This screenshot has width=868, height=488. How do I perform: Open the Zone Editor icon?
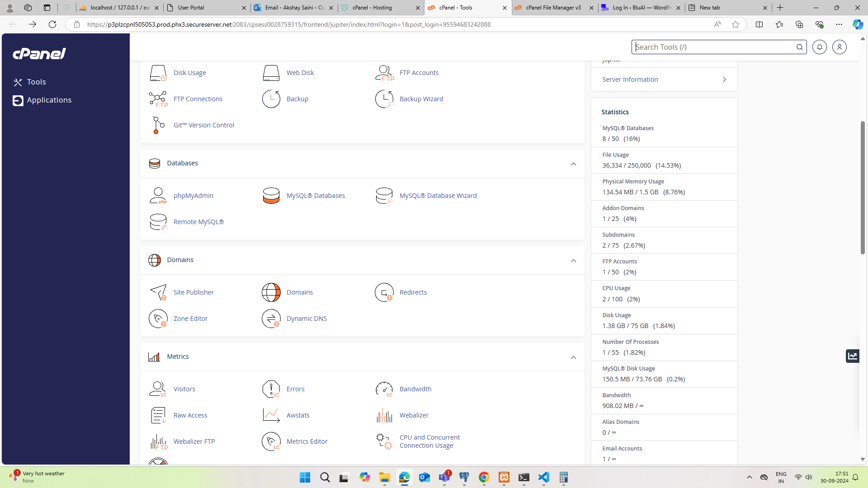158,319
